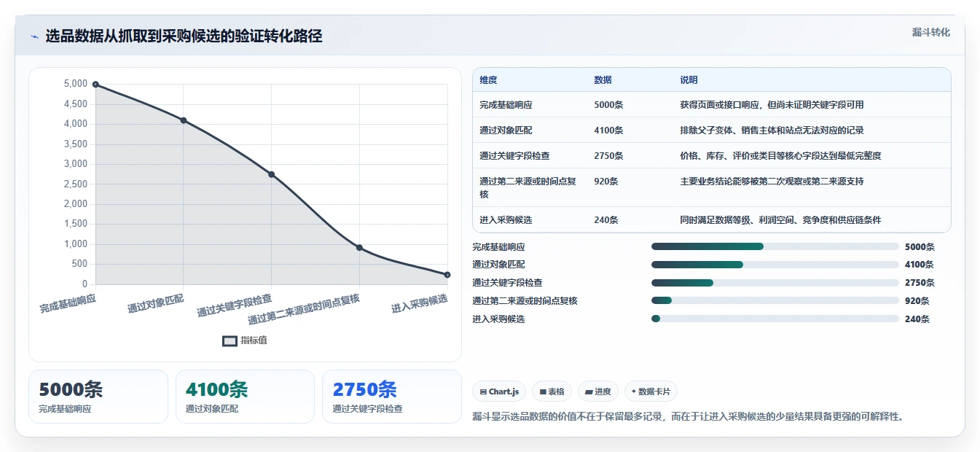Viewport: 980px width, 452px height.
Task: Click the chart data point for 通过关键字段检查
Action: click(x=271, y=174)
